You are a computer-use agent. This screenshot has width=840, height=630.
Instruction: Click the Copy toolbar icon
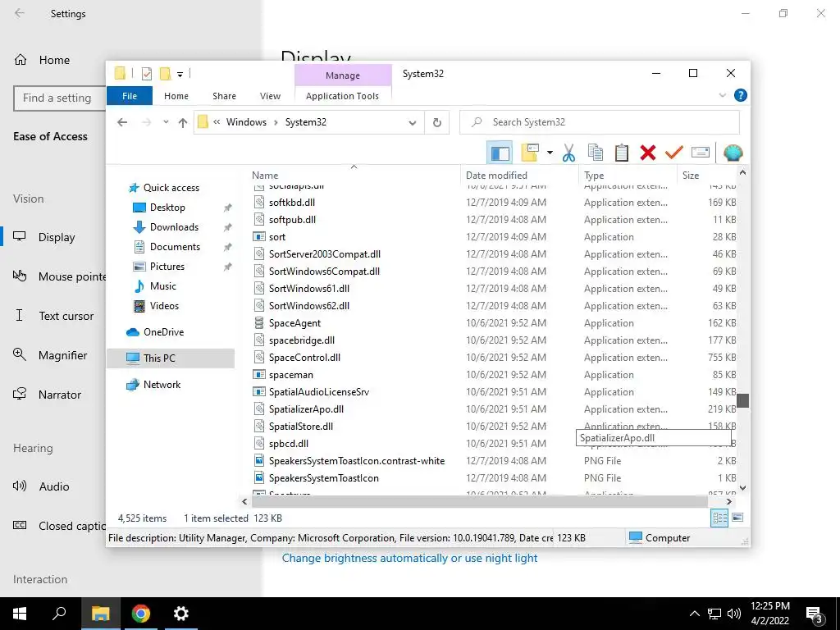596,153
